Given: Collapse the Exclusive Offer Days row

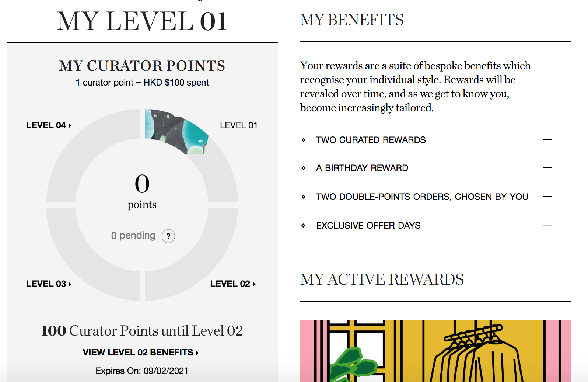Looking at the screenshot, I should click(547, 225).
